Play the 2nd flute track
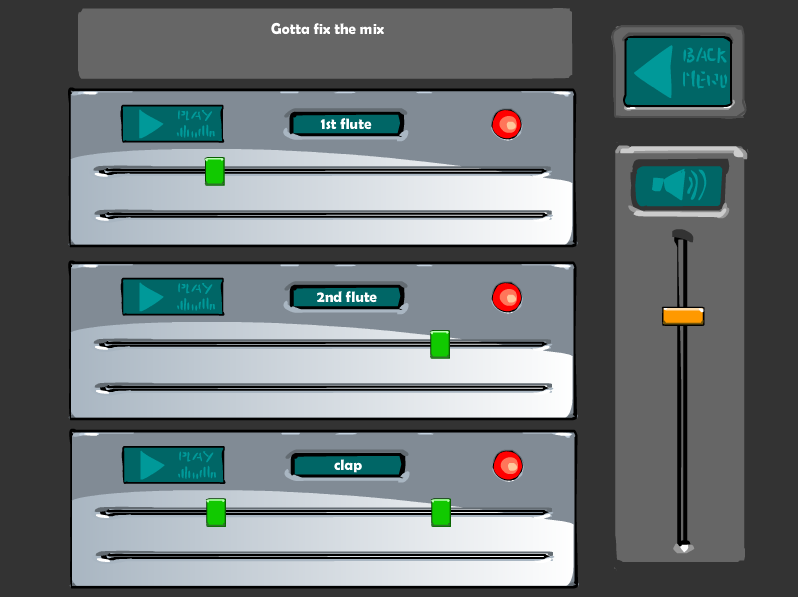 coord(172,296)
